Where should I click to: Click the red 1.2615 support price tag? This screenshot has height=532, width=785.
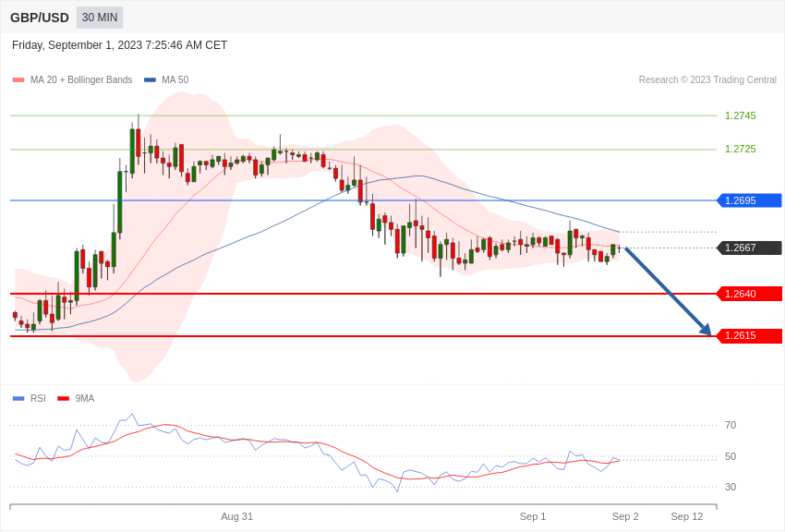point(750,336)
